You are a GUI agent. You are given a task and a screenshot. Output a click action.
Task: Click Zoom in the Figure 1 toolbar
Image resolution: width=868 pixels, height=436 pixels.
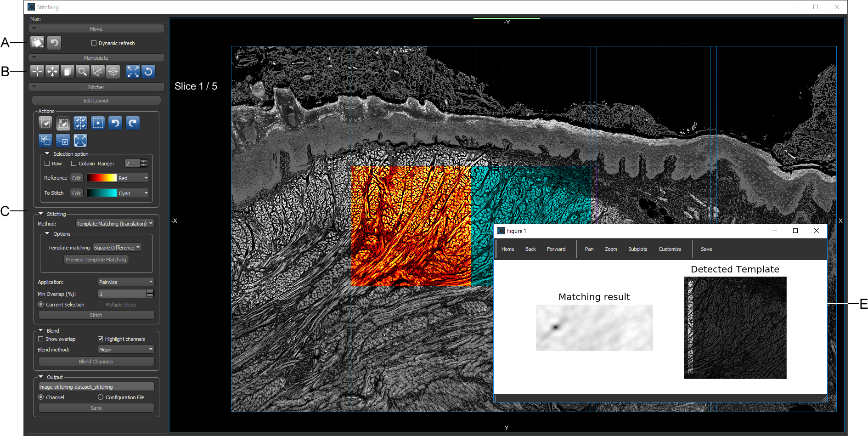(x=611, y=249)
